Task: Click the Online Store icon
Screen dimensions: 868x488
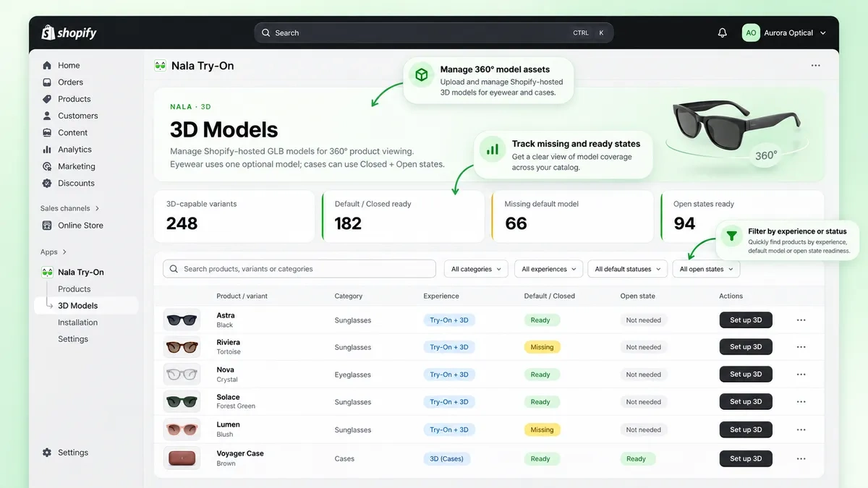Action: point(47,226)
